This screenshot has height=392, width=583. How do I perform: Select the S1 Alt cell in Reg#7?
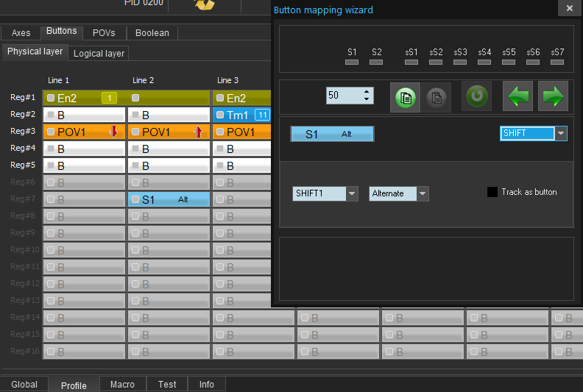point(169,199)
